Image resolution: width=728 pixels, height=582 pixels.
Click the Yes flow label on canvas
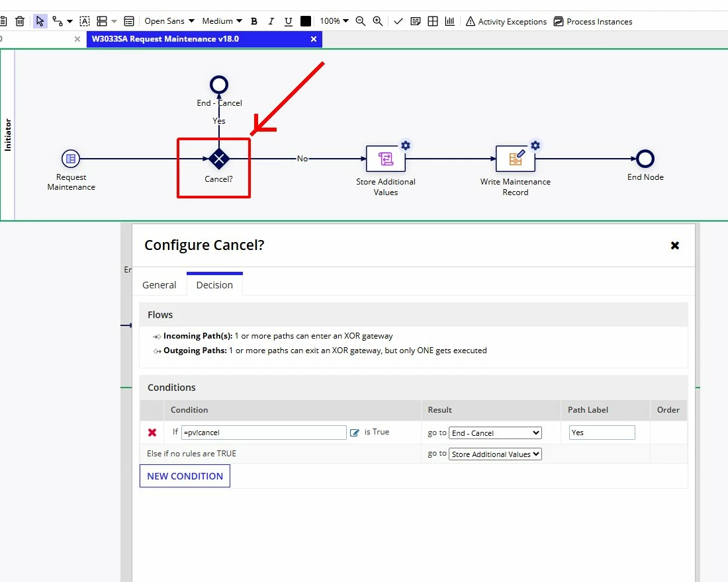point(218,120)
